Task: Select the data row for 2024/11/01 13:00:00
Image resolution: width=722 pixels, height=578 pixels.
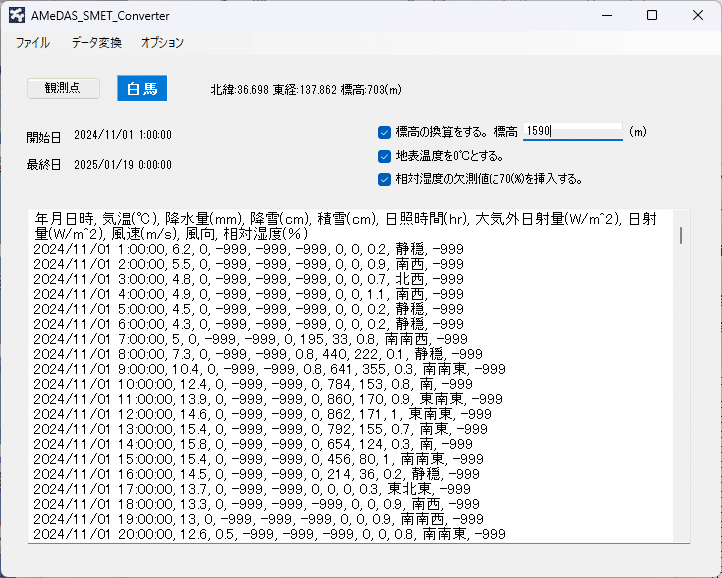Action: [x=261, y=429]
